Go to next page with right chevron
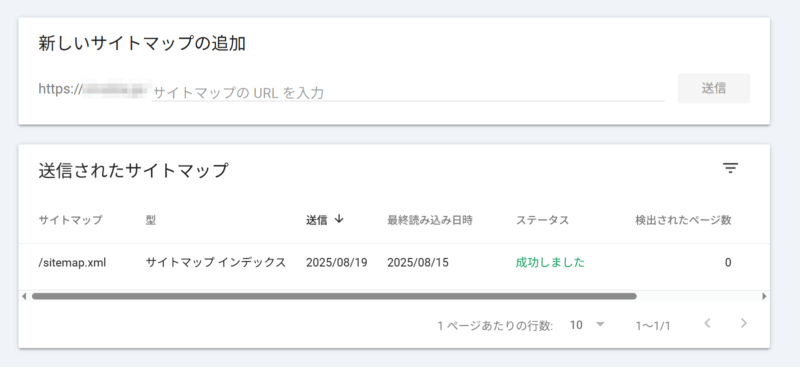 743,323
